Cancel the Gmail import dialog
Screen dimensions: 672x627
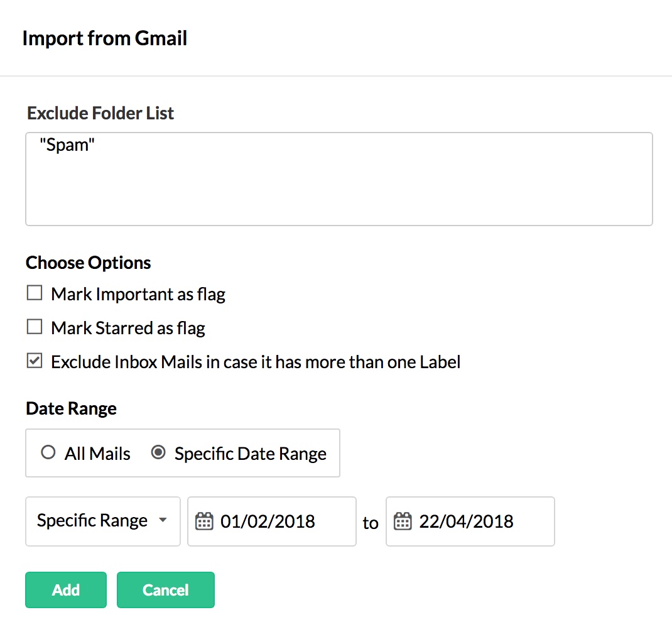166,590
